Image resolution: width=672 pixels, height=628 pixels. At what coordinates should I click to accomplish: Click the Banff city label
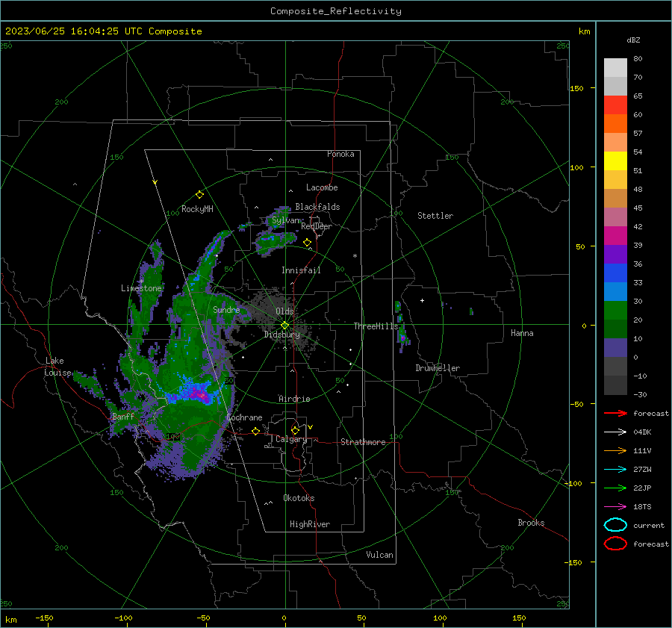pyautogui.click(x=123, y=417)
